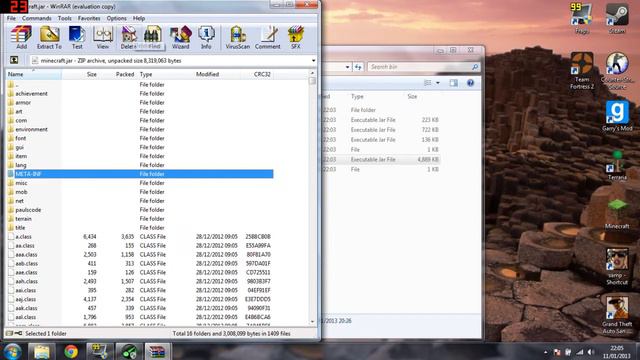Sort by the CRC32 column header

point(256,74)
